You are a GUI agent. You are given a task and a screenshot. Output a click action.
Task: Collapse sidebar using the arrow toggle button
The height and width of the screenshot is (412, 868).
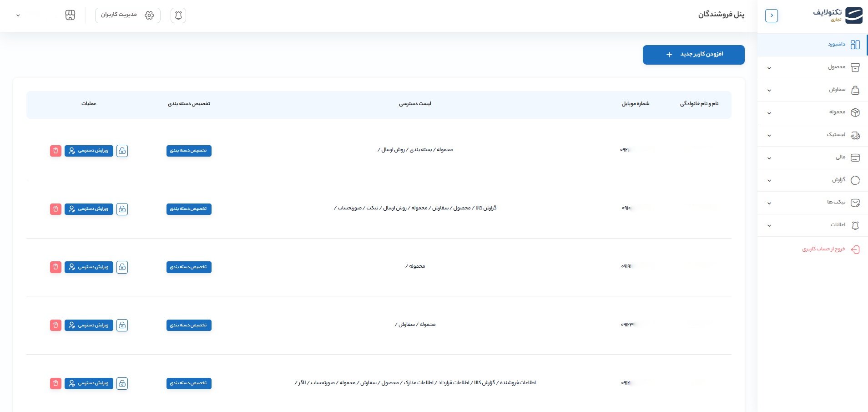[772, 15]
